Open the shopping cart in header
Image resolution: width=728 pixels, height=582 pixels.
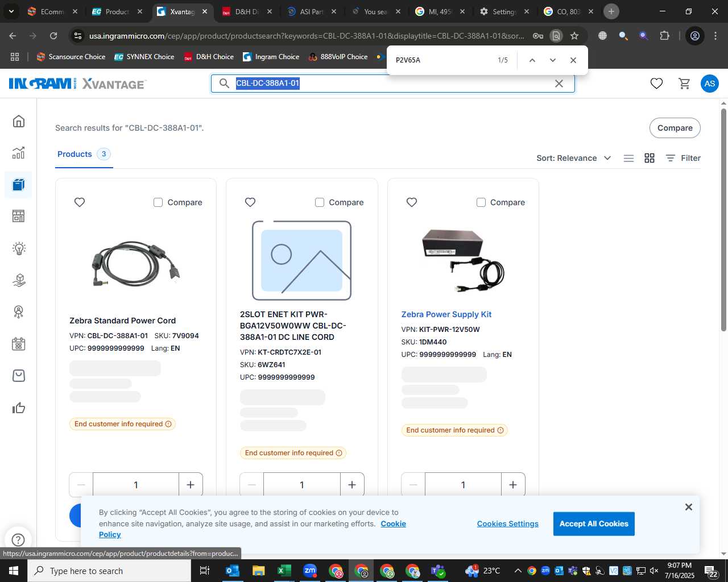(x=684, y=84)
